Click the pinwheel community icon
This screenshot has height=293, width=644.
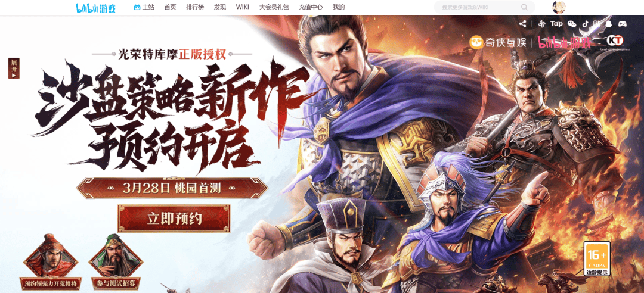541,24
